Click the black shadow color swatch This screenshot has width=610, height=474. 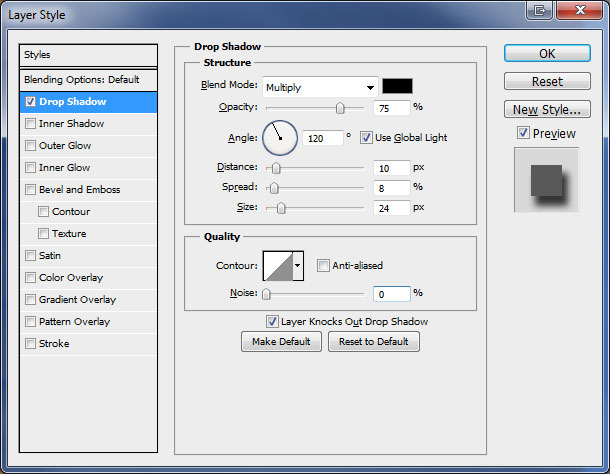[397, 86]
